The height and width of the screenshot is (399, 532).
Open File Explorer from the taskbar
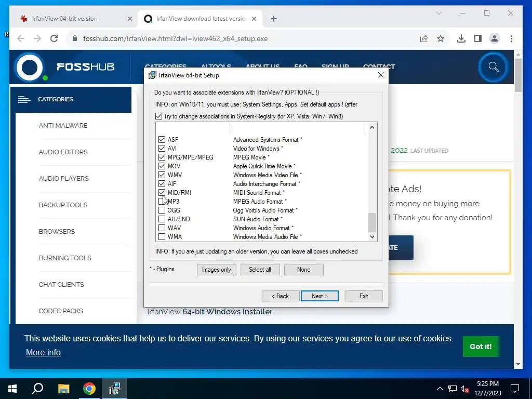point(63,389)
